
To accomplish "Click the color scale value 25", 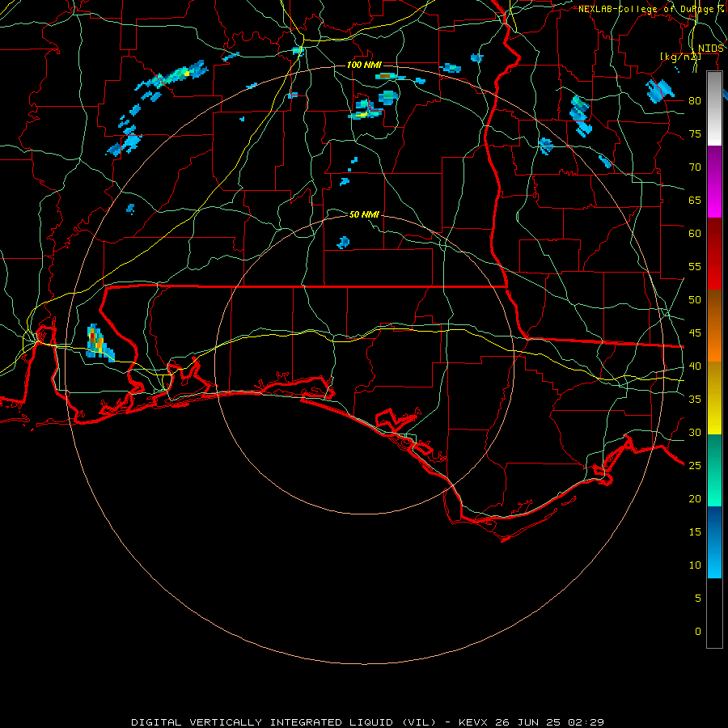I will [695, 465].
